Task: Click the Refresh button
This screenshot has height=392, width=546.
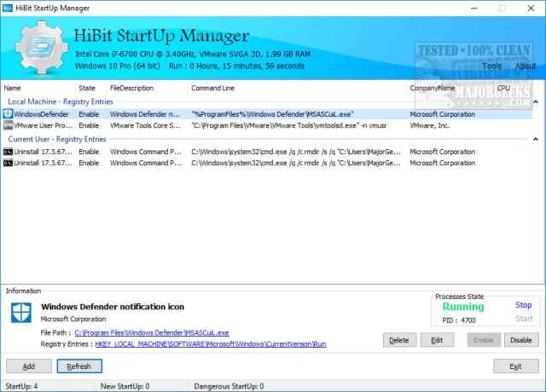Action: click(x=79, y=366)
